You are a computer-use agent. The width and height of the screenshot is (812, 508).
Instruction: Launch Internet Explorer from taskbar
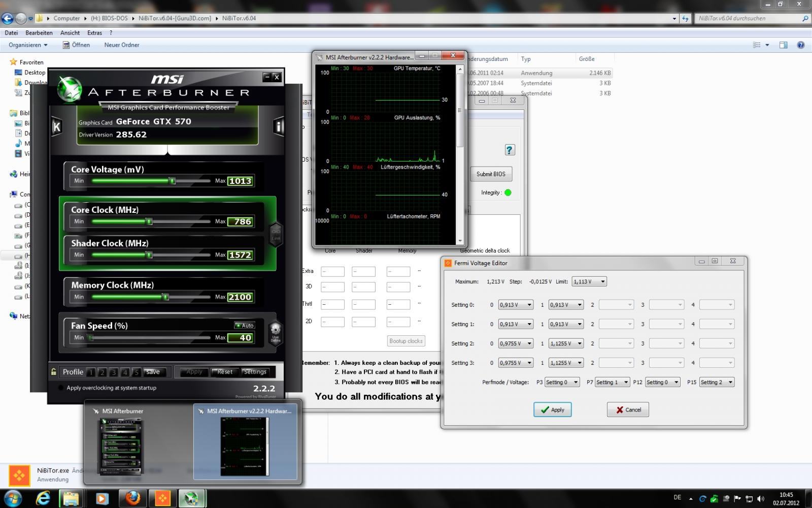click(x=43, y=498)
